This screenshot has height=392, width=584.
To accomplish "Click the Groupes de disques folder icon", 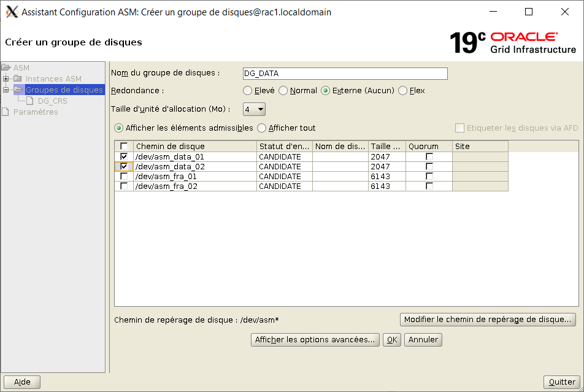I will coord(18,90).
